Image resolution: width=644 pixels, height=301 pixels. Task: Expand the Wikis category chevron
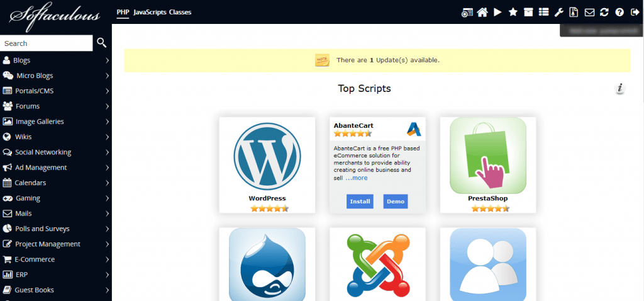[107, 137]
